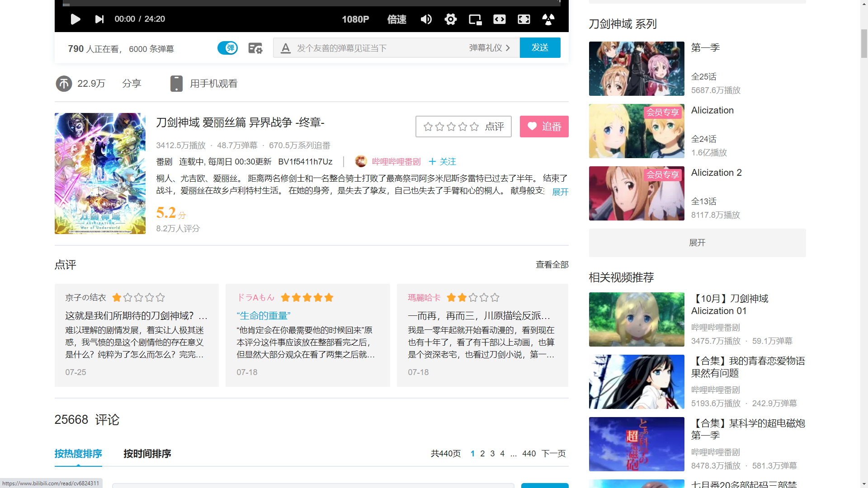Expand the series list with 展开
The image size is (868, 488).
[x=697, y=243]
